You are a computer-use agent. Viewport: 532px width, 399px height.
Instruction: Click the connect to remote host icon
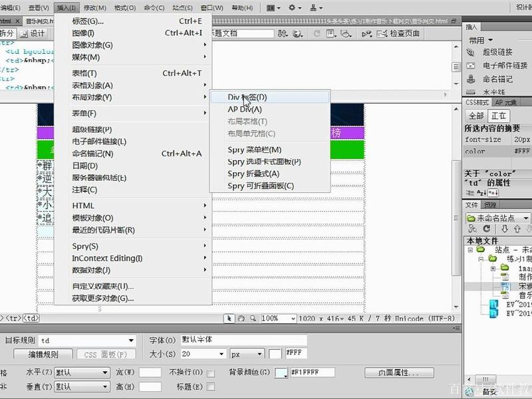[472, 229]
